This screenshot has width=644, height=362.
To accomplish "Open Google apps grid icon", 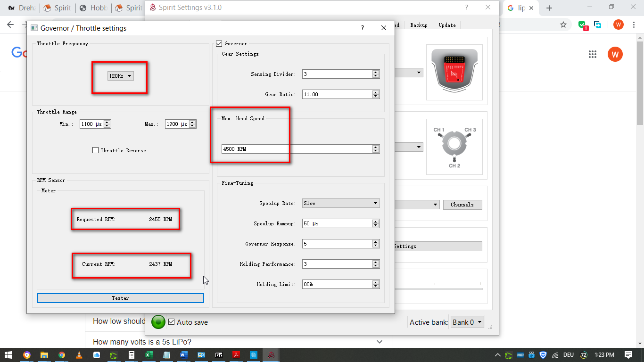I will (x=593, y=54).
